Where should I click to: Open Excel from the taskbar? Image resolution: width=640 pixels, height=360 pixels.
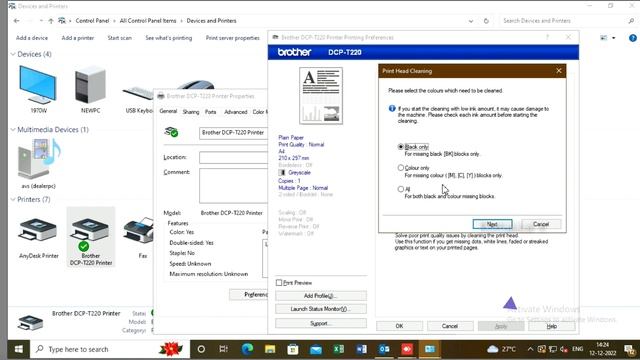[338, 349]
